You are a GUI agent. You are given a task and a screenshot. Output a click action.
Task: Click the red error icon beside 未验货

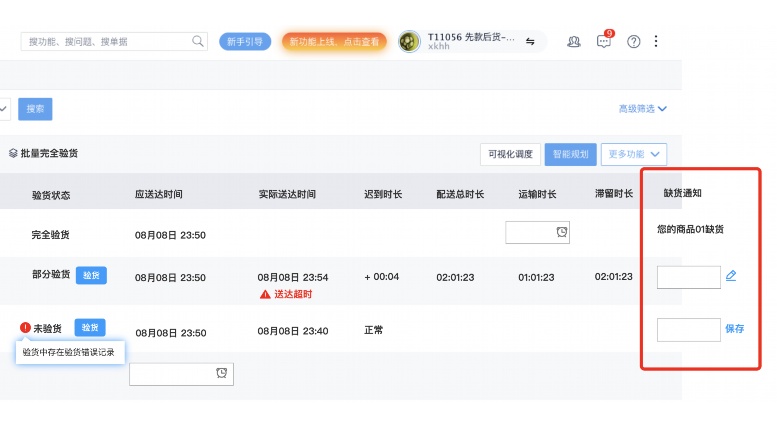pos(25,327)
